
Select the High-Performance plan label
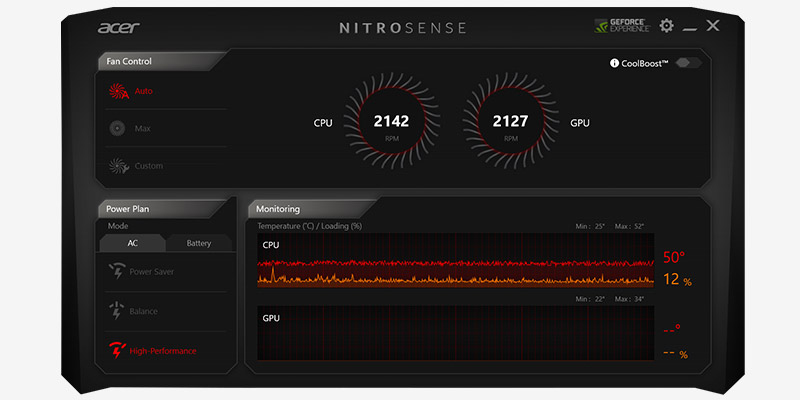point(163,351)
